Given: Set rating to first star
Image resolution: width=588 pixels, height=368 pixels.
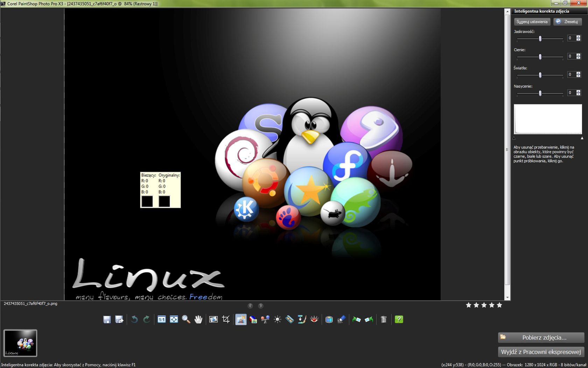Looking at the screenshot, I should 469,305.
